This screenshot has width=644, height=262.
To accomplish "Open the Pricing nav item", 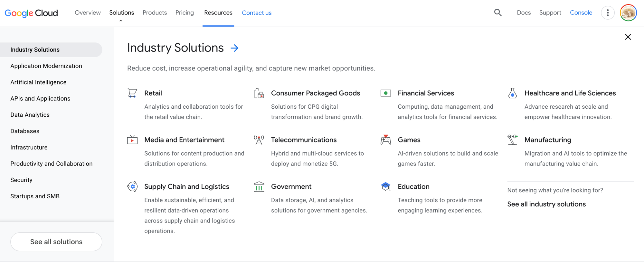I will pyautogui.click(x=185, y=13).
